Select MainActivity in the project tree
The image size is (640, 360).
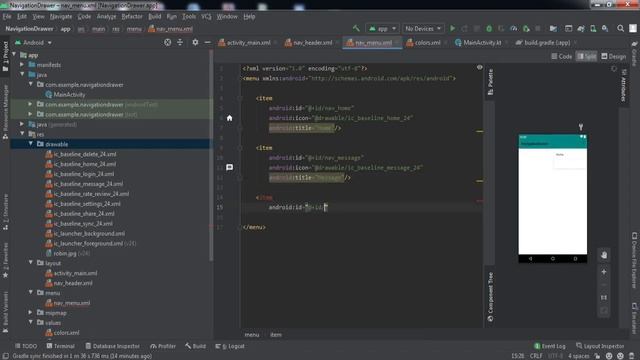(x=69, y=95)
